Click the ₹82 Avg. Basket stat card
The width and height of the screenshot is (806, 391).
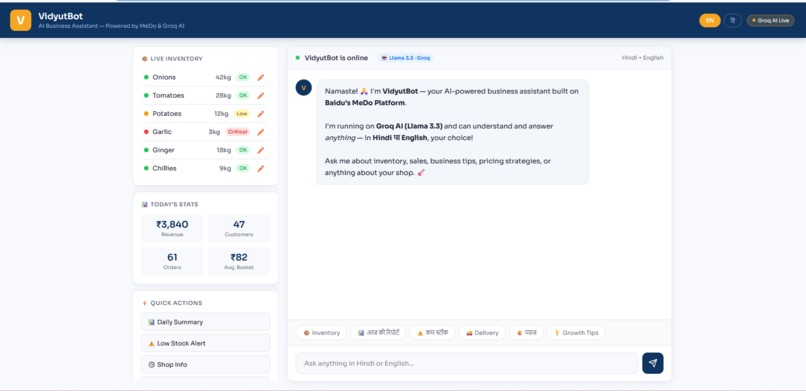239,261
